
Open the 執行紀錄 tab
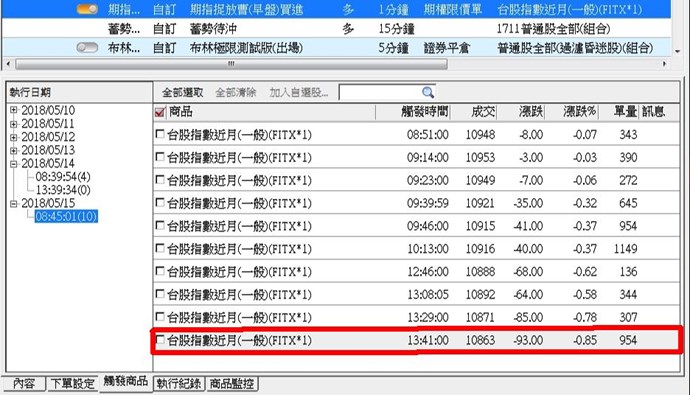179,384
